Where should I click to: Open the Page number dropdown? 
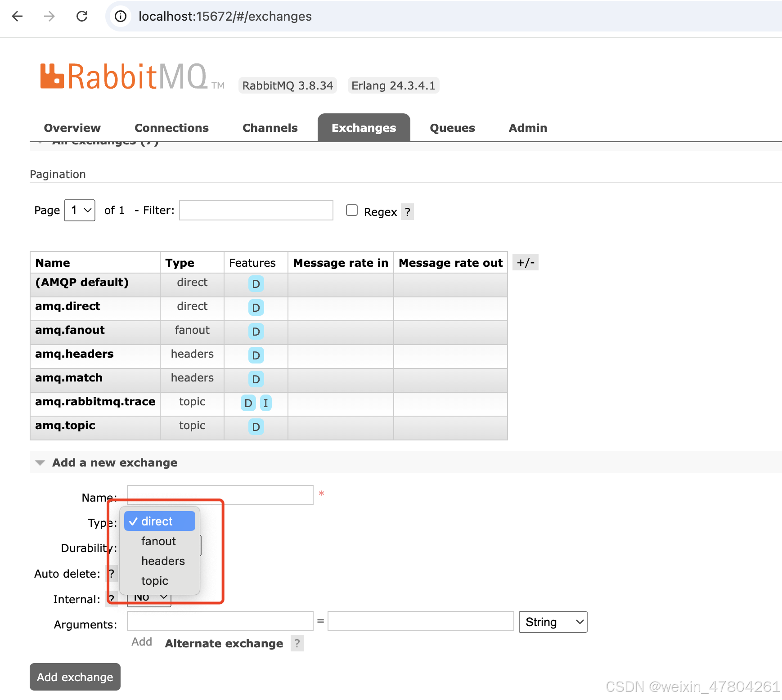[x=80, y=210]
